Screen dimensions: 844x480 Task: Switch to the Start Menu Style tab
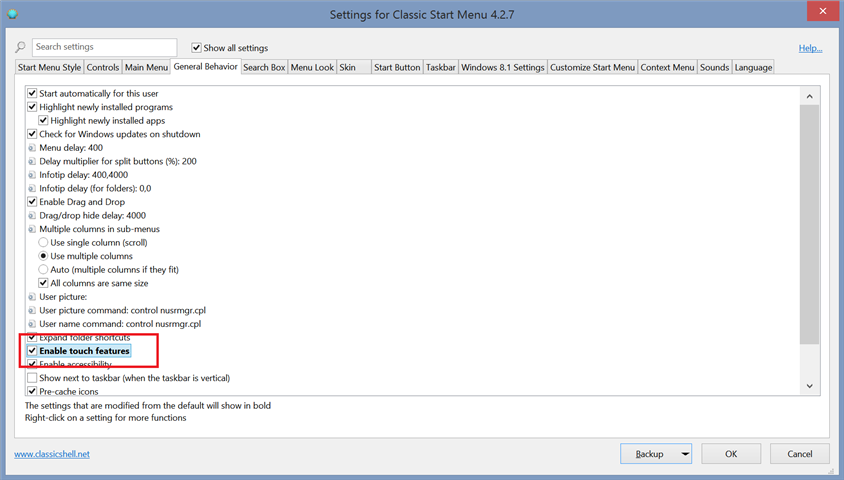click(x=49, y=68)
